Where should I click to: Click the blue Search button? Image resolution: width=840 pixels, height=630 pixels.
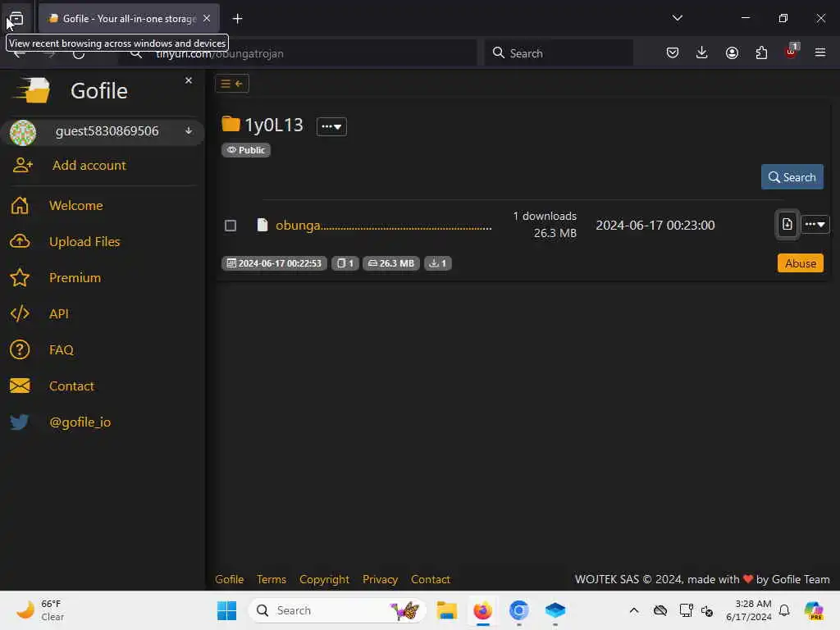pos(792,177)
